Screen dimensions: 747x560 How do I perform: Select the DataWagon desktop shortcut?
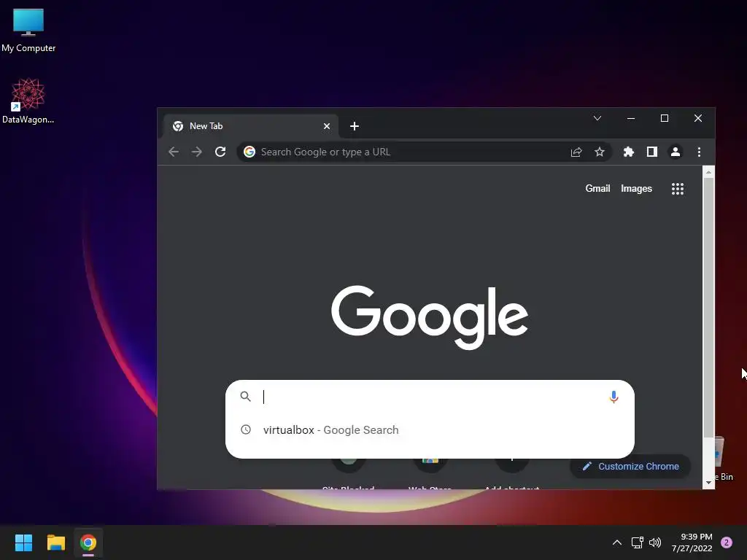28,101
